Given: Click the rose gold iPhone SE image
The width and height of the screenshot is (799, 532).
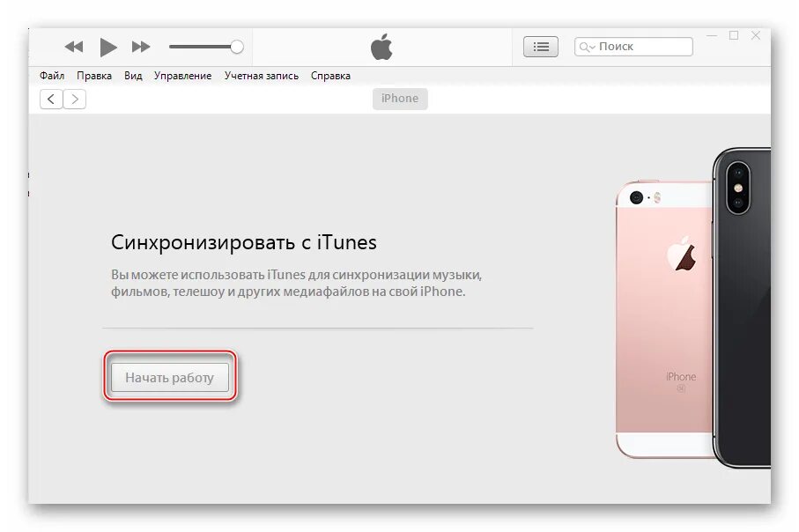Looking at the screenshot, I should click(664, 319).
